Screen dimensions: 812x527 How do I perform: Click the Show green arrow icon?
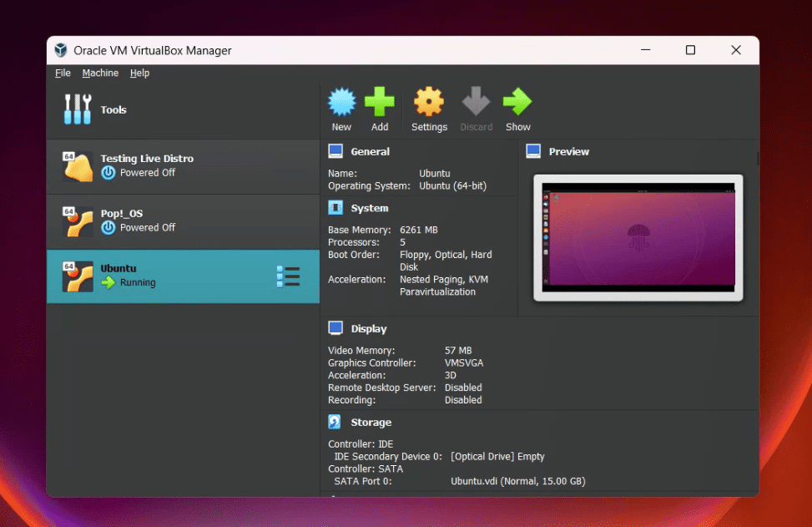coord(517,102)
